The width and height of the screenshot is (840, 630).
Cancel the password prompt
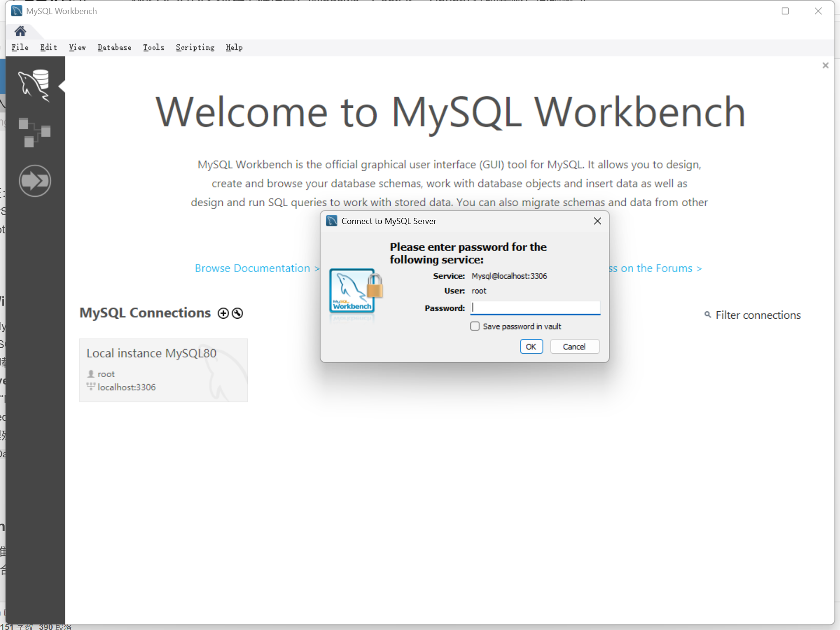(574, 347)
